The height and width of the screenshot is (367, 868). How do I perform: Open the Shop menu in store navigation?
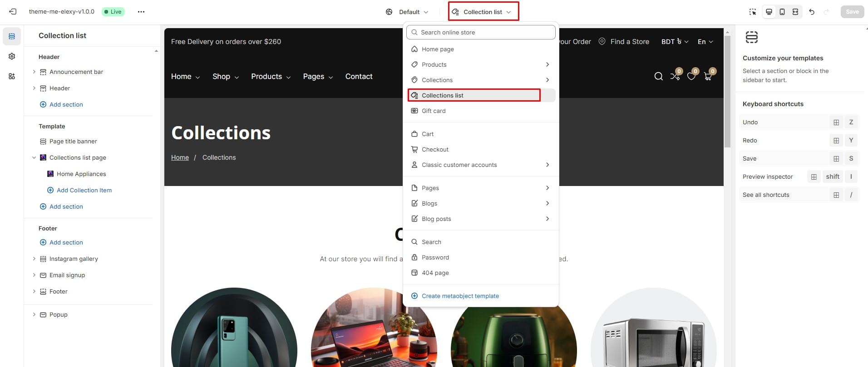(225, 76)
